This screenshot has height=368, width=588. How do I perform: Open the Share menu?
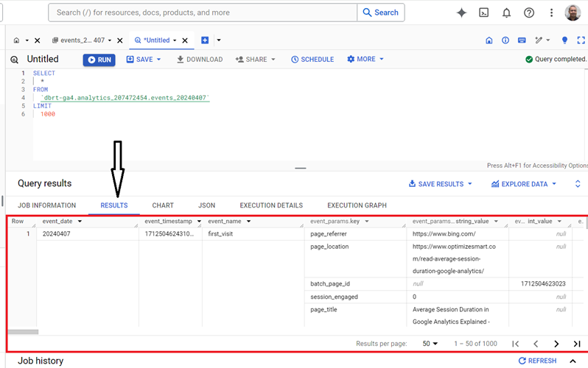255,59
